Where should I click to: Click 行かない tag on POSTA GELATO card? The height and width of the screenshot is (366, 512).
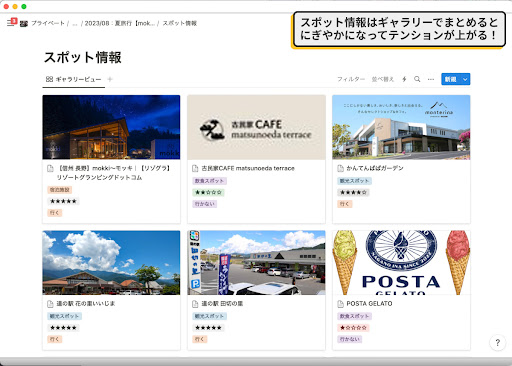tap(349, 339)
